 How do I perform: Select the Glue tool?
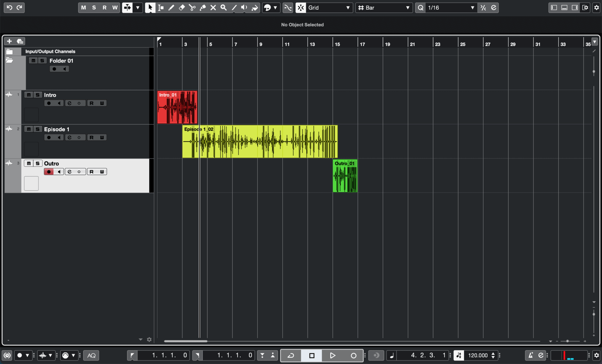click(203, 7)
